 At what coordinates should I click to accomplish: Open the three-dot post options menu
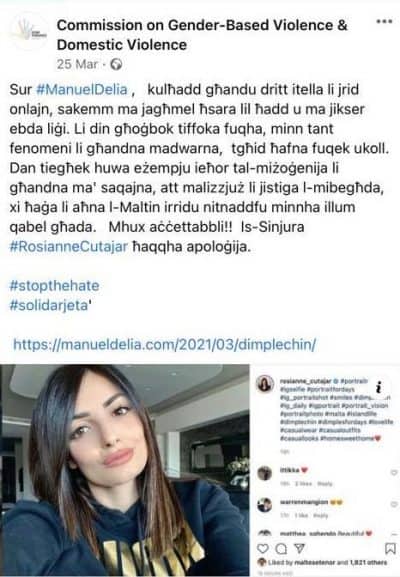click(384, 22)
